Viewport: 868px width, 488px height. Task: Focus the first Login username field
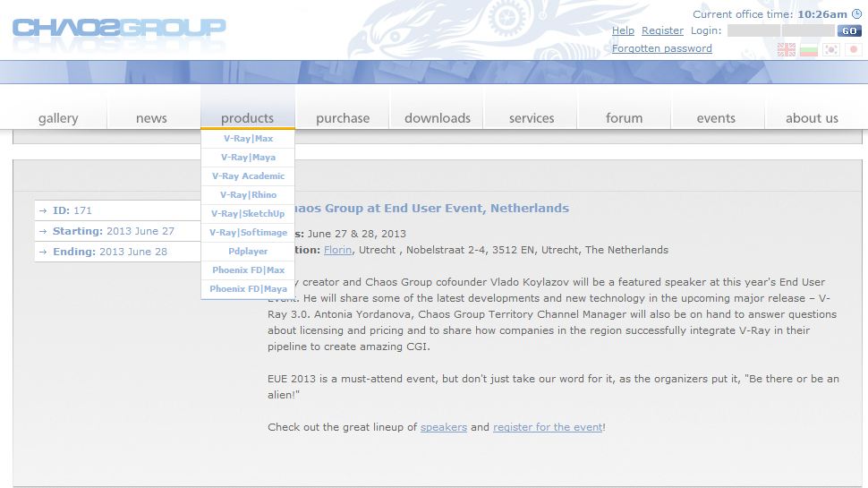pos(753,30)
